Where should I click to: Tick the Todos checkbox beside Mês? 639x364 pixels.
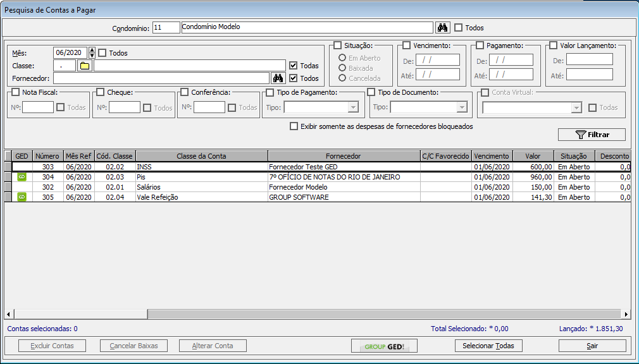(x=102, y=53)
